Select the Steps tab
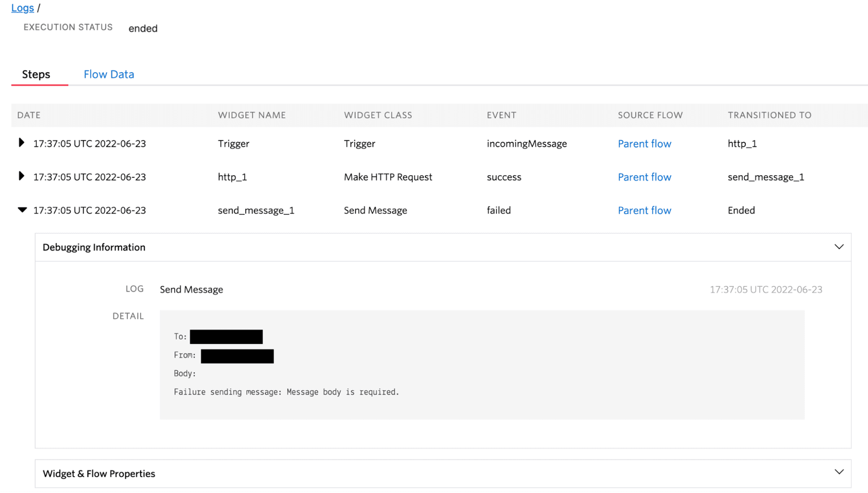 [36, 74]
